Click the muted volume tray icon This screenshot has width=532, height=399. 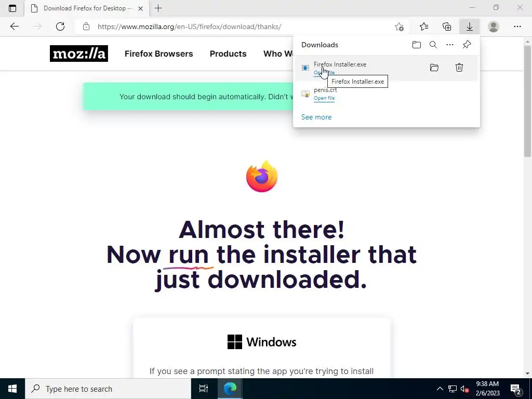(464, 389)
